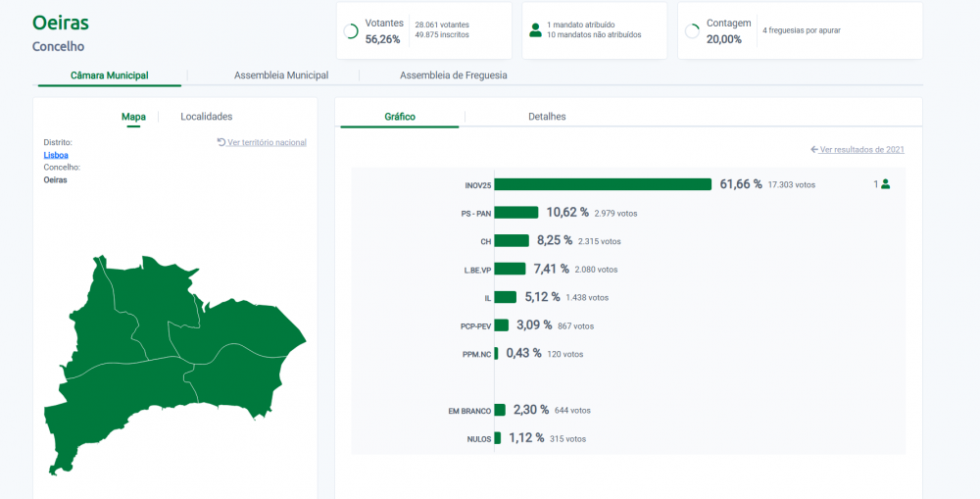Follow the Ver território nacional link
The image size is (980, 499).
click(267, 142)
